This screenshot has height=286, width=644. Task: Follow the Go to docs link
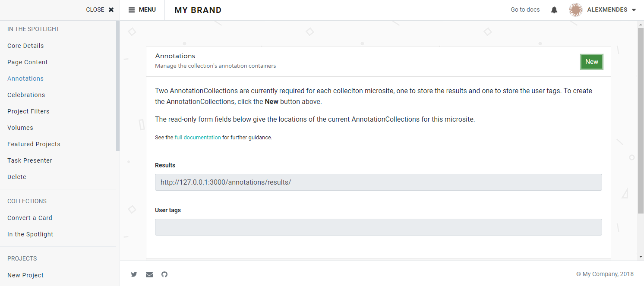pos(525,9)
